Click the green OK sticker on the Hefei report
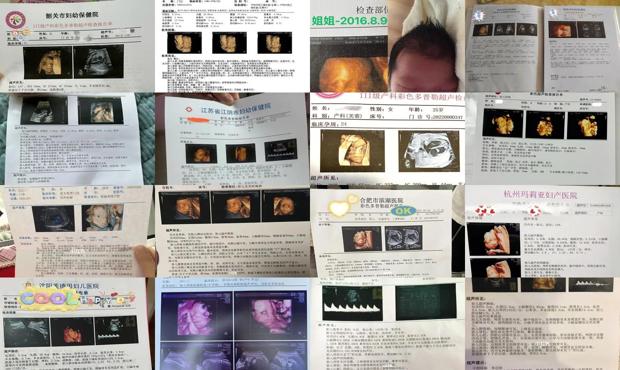Screen dimensions: 620x370 click(x=403, y=211)
